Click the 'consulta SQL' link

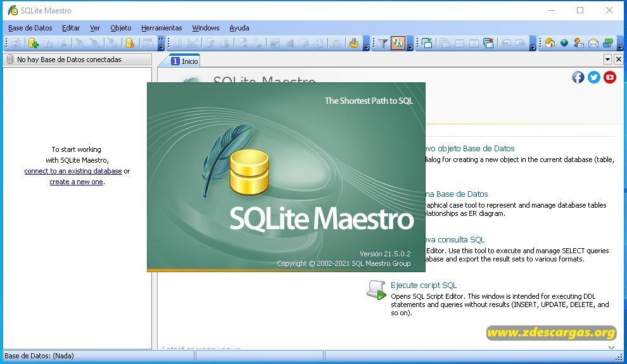461,240
